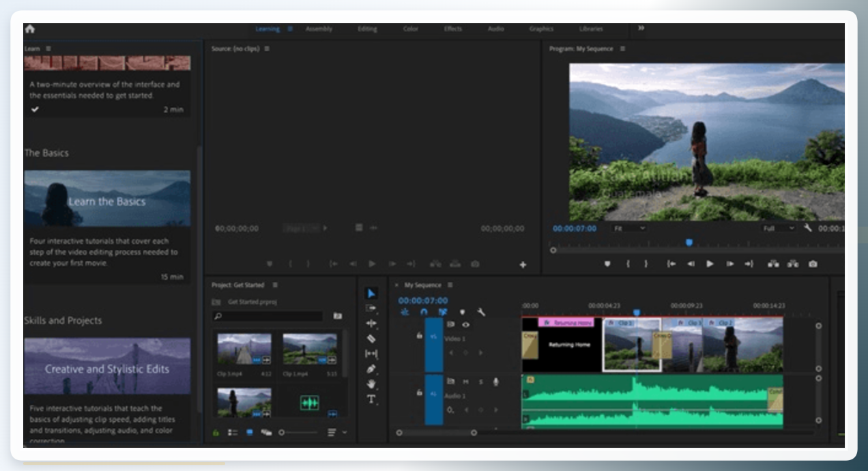Play the Program monitor sequence
868x471 pixels.
(710, 263)
